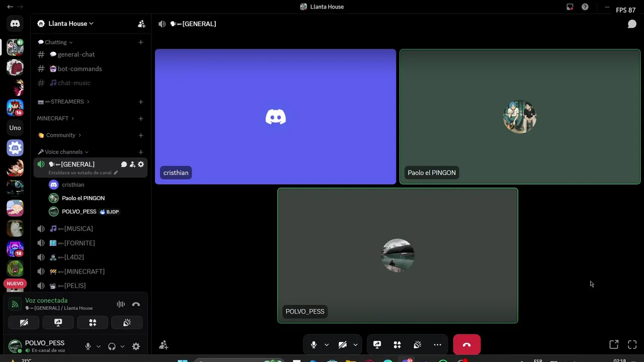Share your screen from voice panel

click(x=58, y=323)
